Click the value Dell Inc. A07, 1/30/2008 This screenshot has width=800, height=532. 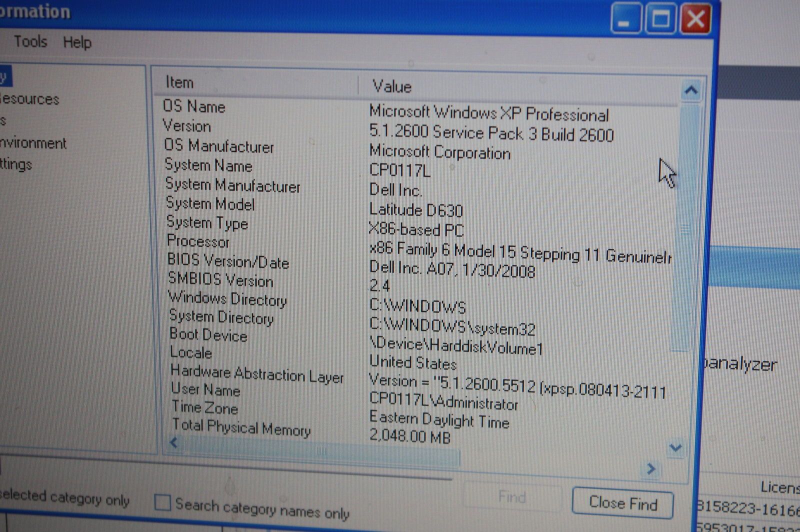(x=452, y=269)
